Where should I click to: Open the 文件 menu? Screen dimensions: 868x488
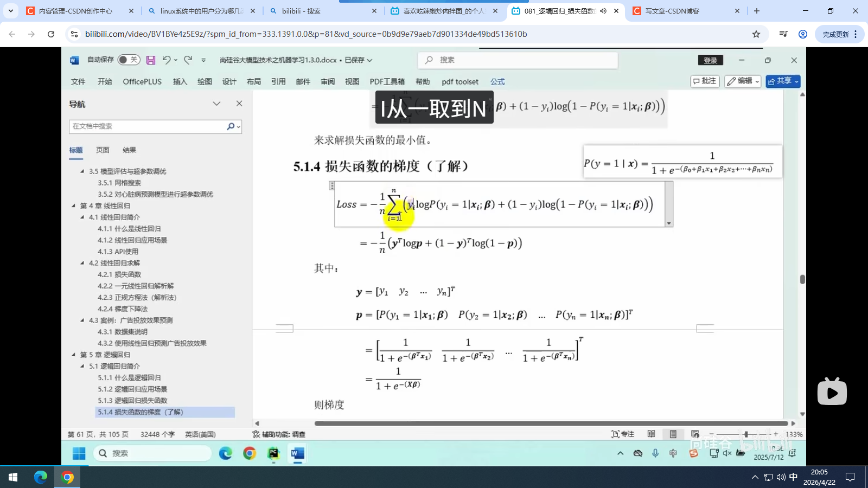78,81
